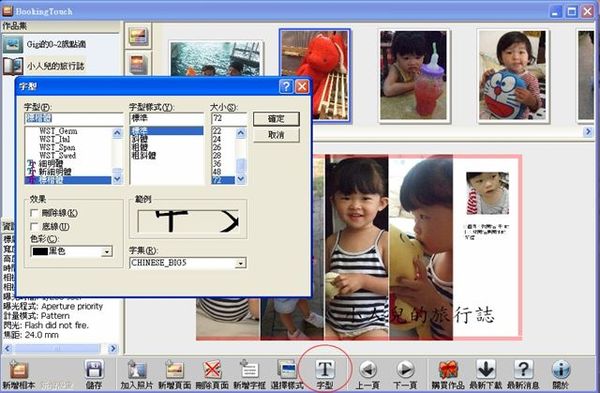600x393 pixels.
Task: Click the 加入照片 (add photo) icon
Action: 137,370
